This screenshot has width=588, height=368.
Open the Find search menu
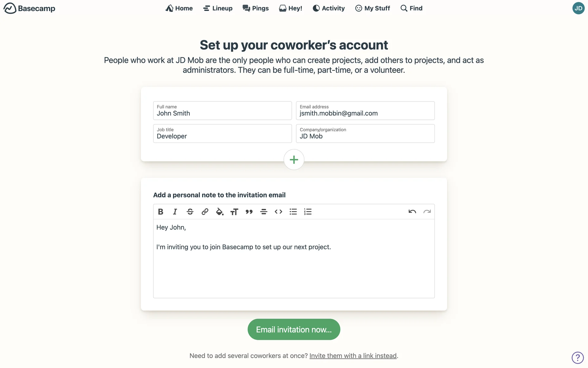click(411, 8)
